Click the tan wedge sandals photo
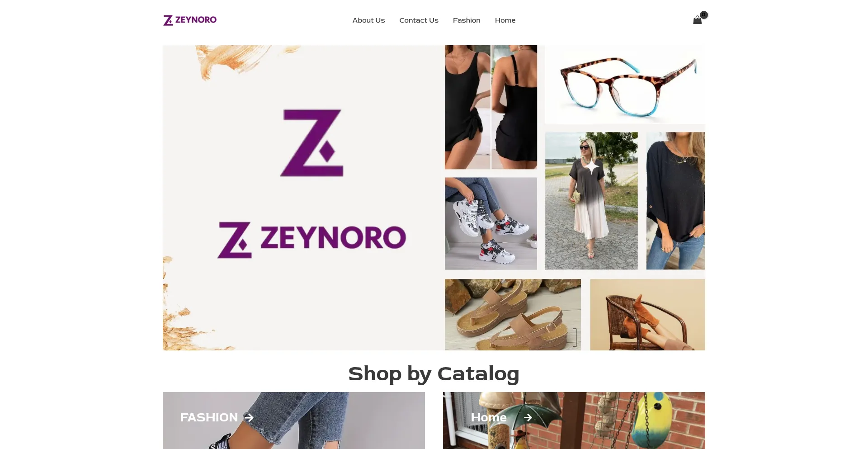 [513, 315]
